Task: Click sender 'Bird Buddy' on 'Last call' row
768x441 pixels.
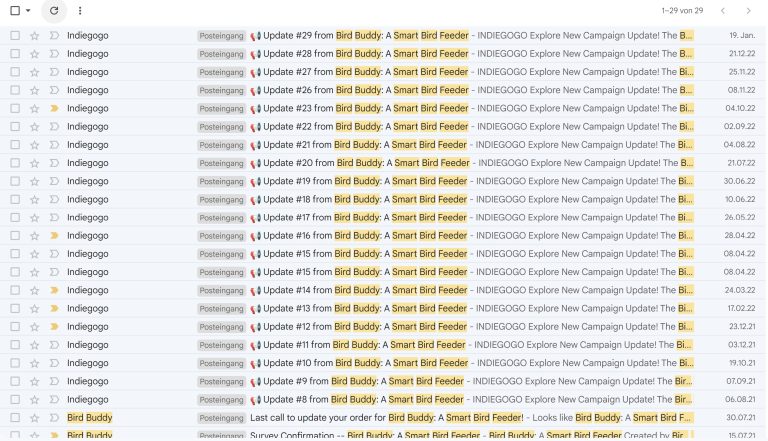Action: pos(90,417)
